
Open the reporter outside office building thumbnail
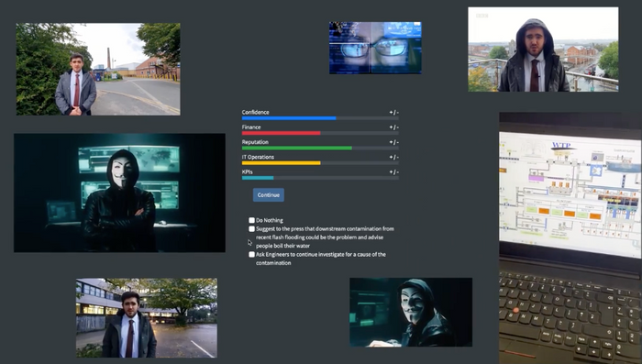[x=147, y=318]
